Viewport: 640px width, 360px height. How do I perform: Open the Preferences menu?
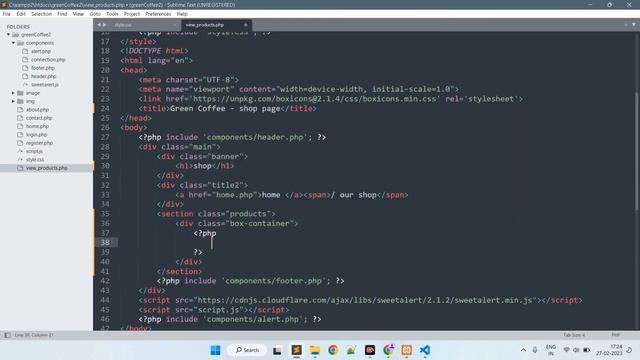pos(158,14)
